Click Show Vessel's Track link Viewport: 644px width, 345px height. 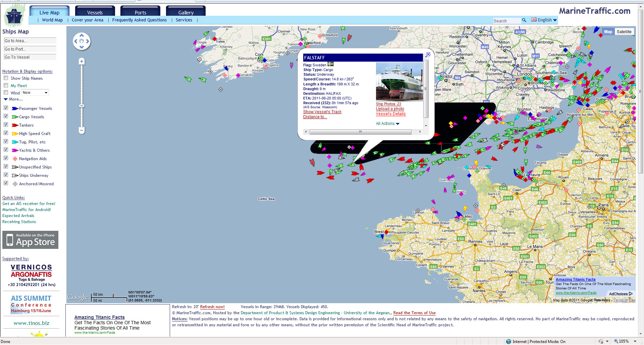322,112
